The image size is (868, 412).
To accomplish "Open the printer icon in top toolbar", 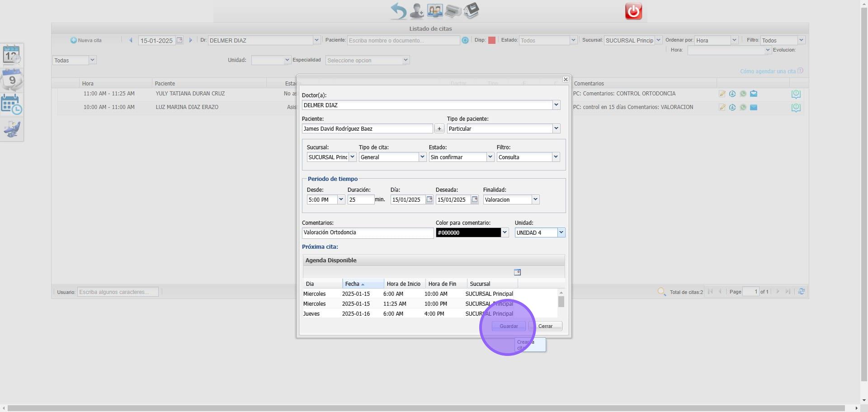I will (x=453, y=11).
